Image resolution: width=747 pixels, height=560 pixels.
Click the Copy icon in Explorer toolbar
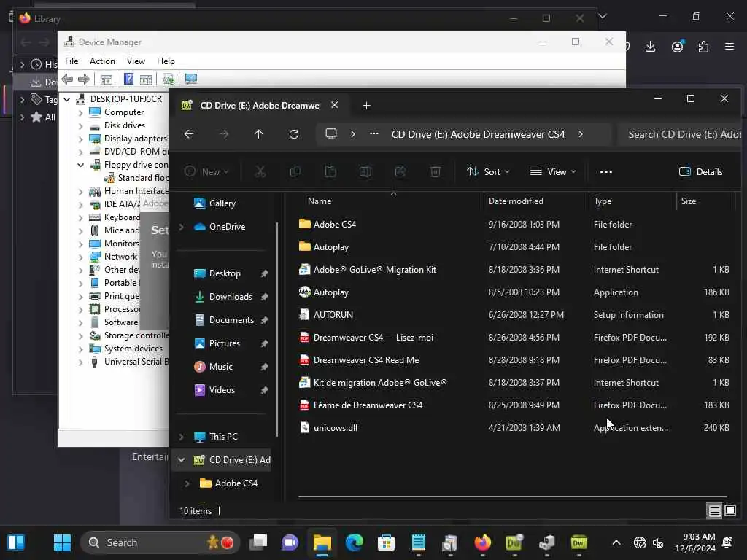coord(295,171)
